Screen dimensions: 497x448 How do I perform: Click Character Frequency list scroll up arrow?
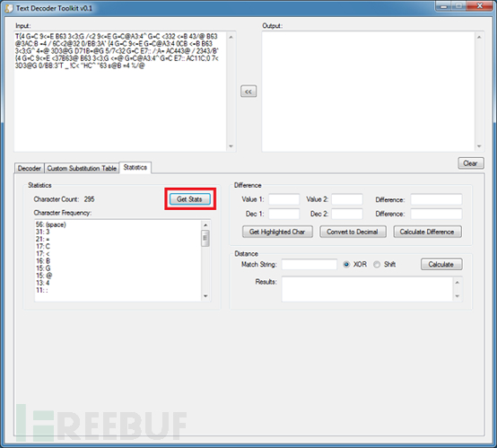coord(205,225)
